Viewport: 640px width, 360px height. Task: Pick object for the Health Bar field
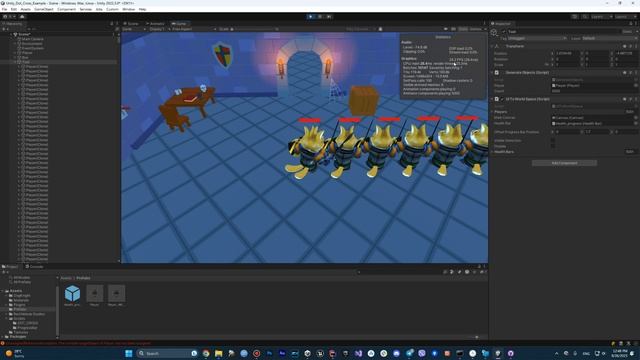(636, 123)
